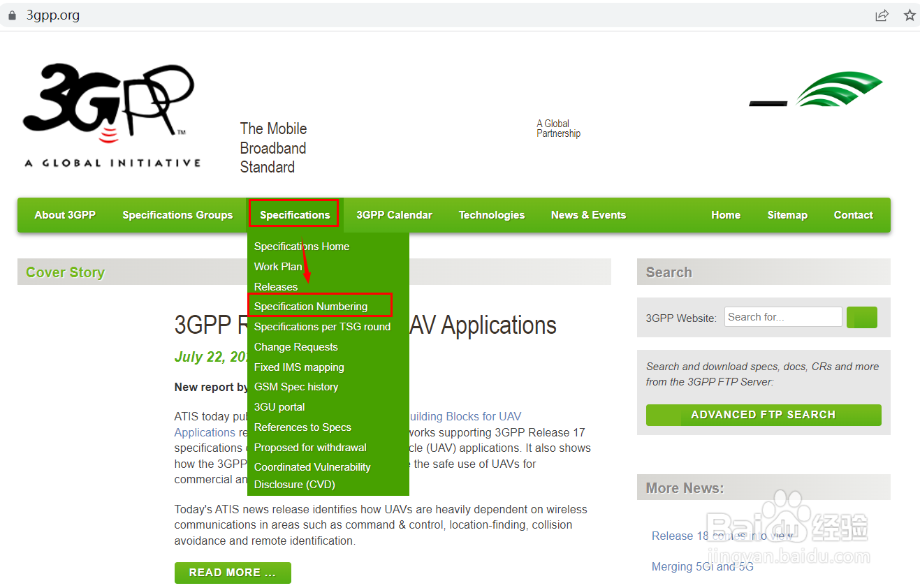Select Releases from dropdown
Screen dimensions: 920x588
point(276,287)
